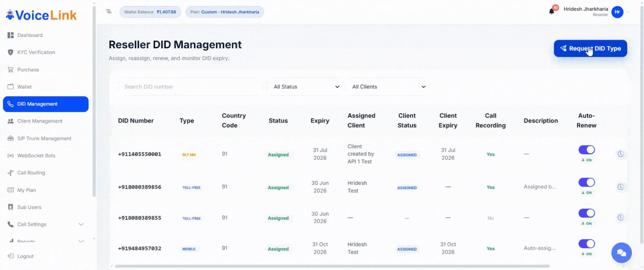
Task: Click the Call Routing signpost icon
Action: [11, 173]
